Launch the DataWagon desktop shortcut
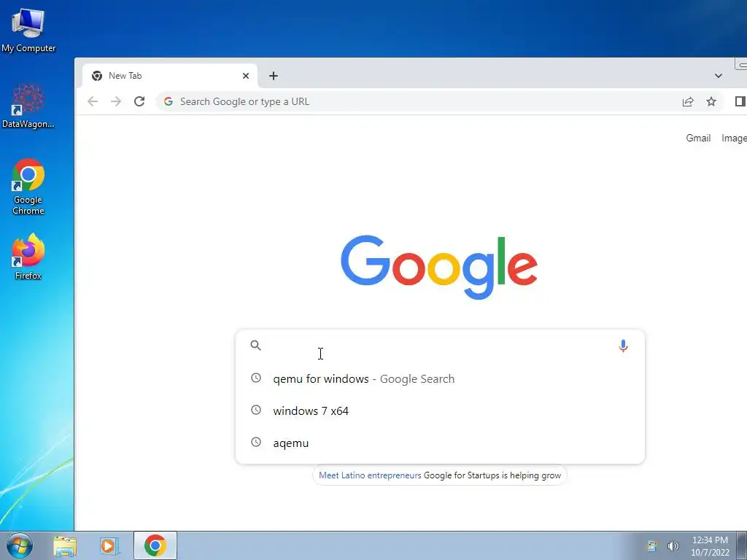The width and height of the screenshot is (747, 560). pyautogui.click(x=28, y=106)
